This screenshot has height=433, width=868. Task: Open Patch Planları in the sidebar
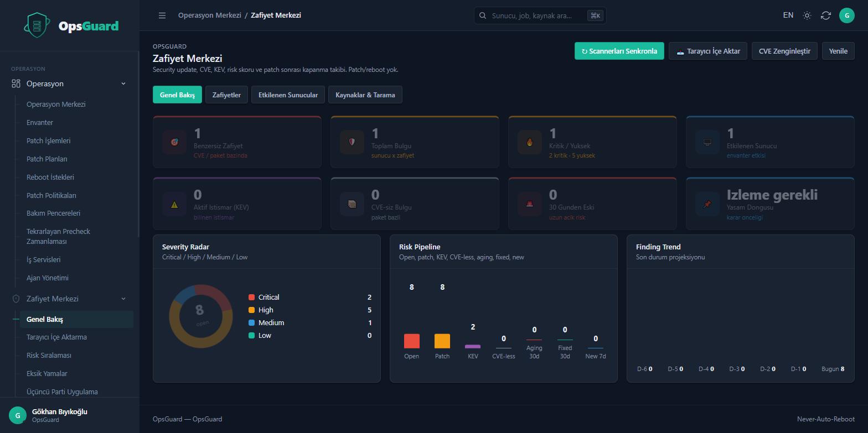tap(47, 159)
